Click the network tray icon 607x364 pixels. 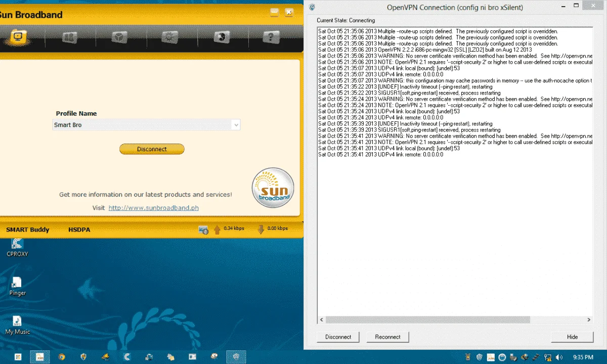[548, 357]
